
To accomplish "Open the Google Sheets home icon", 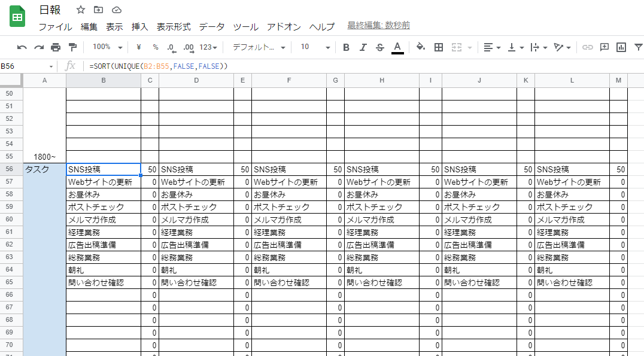I will point(17,17).
